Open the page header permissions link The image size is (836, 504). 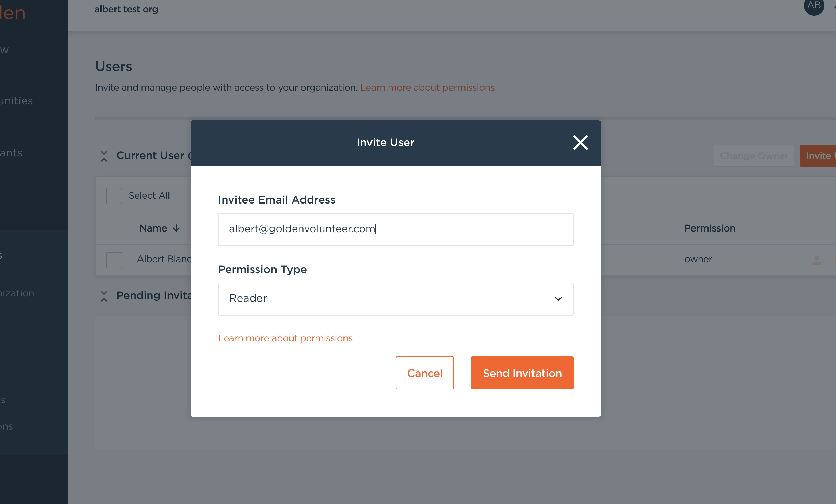point(428,88)
